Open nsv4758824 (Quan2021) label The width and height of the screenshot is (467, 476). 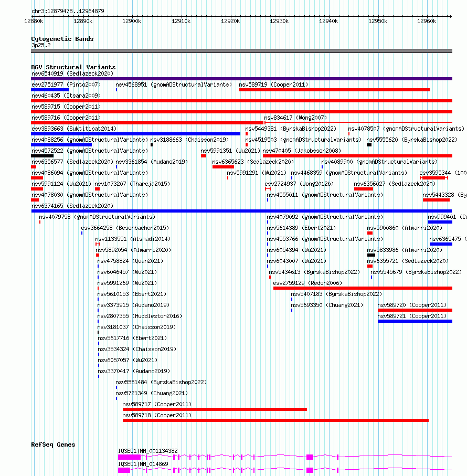coord(130,261)
